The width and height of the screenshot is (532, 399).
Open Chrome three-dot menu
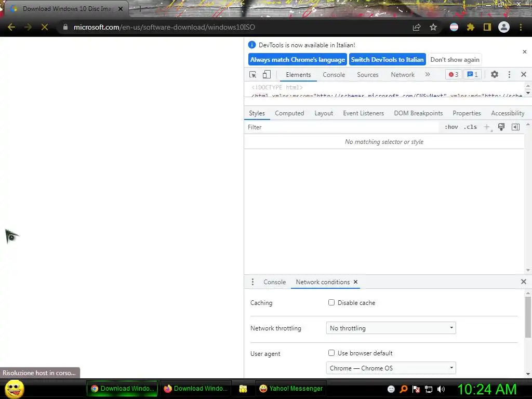[521, 27]
